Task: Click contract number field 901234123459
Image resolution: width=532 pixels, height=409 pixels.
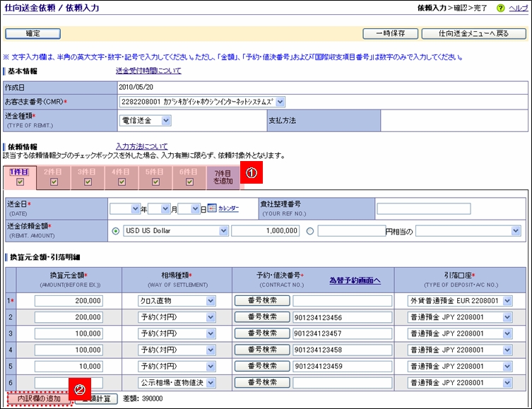Action: coord(343,367)
